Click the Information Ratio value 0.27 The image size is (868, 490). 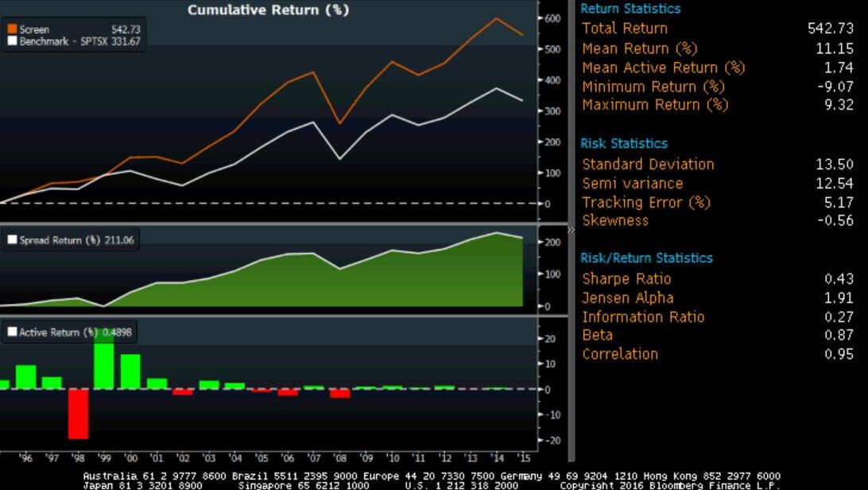click(x=839, y=317)
